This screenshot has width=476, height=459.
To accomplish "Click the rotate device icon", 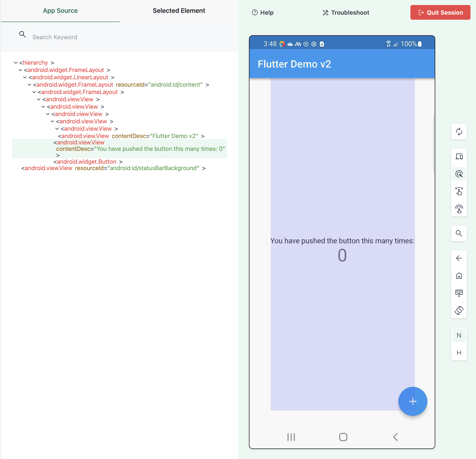I will [x=459, y=310].
